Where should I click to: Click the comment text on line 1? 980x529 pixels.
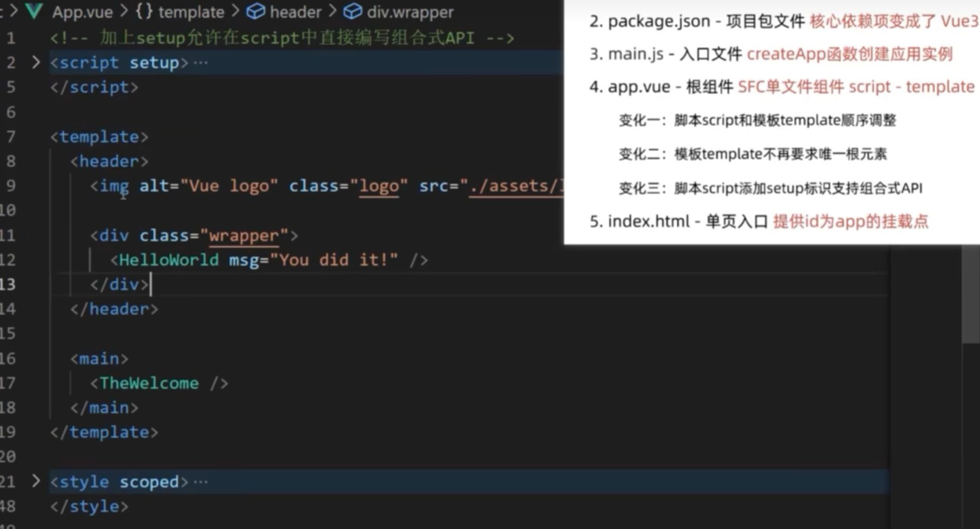(x=282, y=38)
